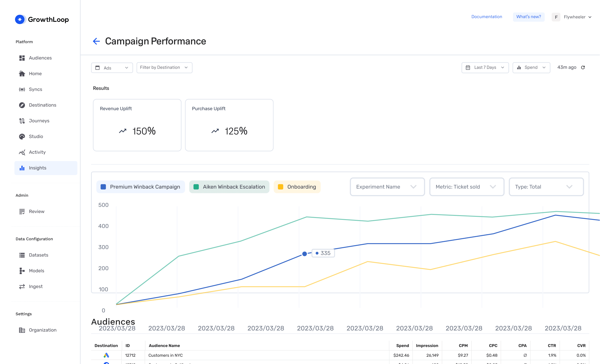Viewport: 616px width, 364px height.
Task: Select Insights in the sidebar
Action: 38,168
